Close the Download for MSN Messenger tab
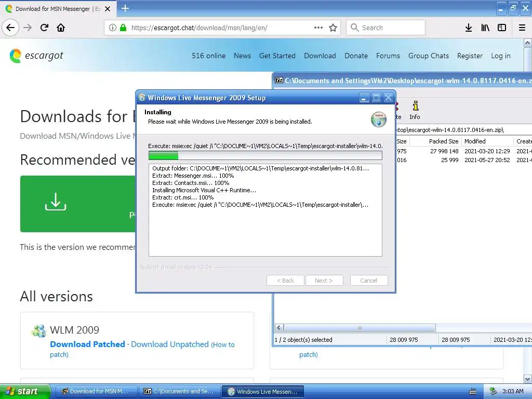 (108, 9)
